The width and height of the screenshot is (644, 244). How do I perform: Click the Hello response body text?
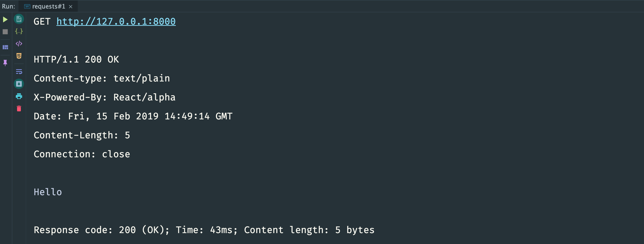[x=48, y=192]
